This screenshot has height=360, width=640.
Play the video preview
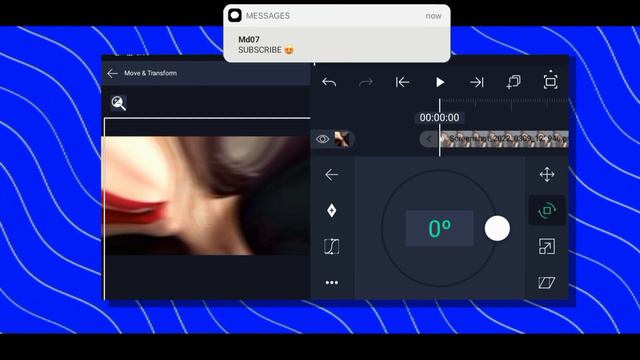pyautogui.click(x=440, y=82)
